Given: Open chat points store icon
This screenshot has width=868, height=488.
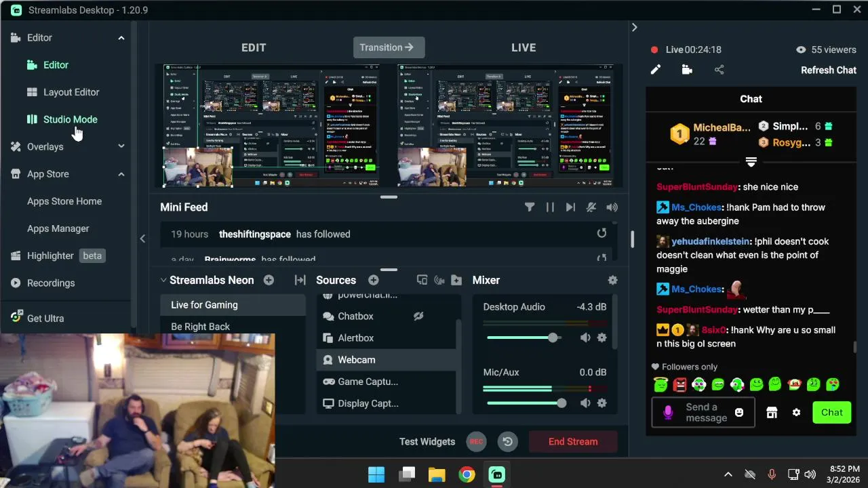Looking at the screenshot, I should tap(772, 413).
